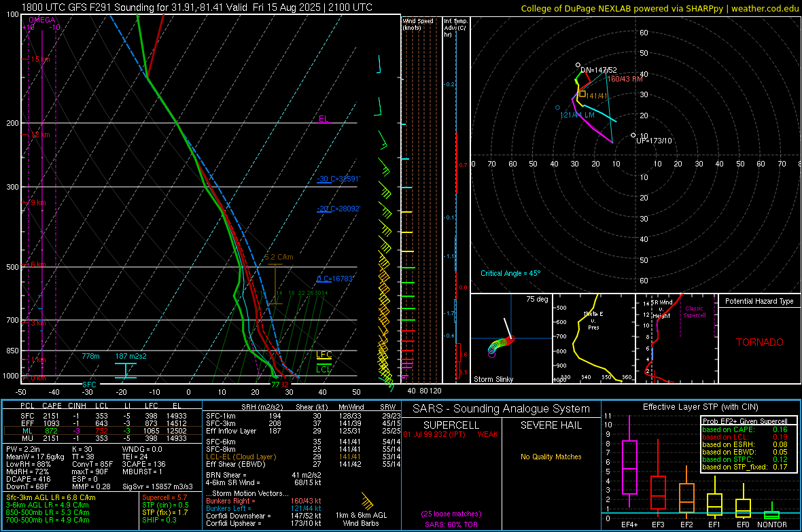Click the '75 deg' slinky tilt label
The height and width of the screenshot is (532, 802).
pos(537,299)
